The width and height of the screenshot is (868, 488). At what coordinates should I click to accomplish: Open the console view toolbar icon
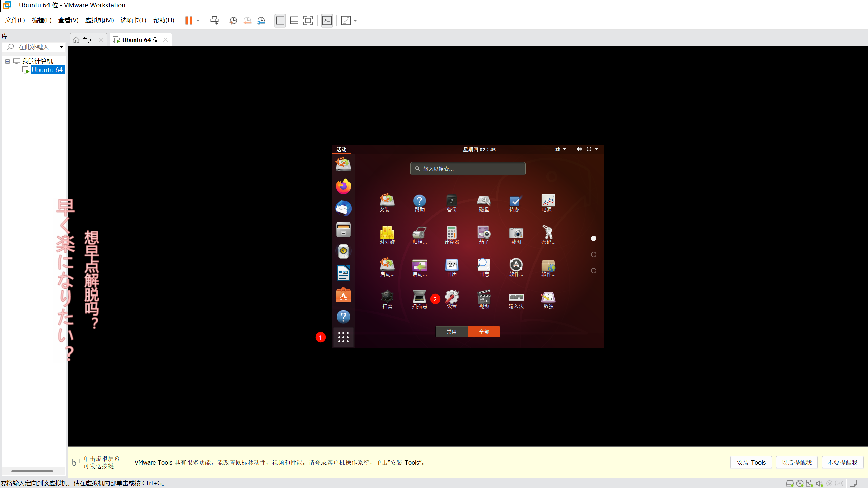tap(327, 21)
